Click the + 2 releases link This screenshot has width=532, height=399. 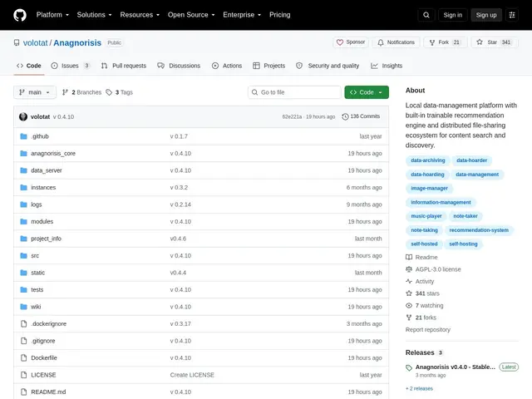tap(419, 388)
